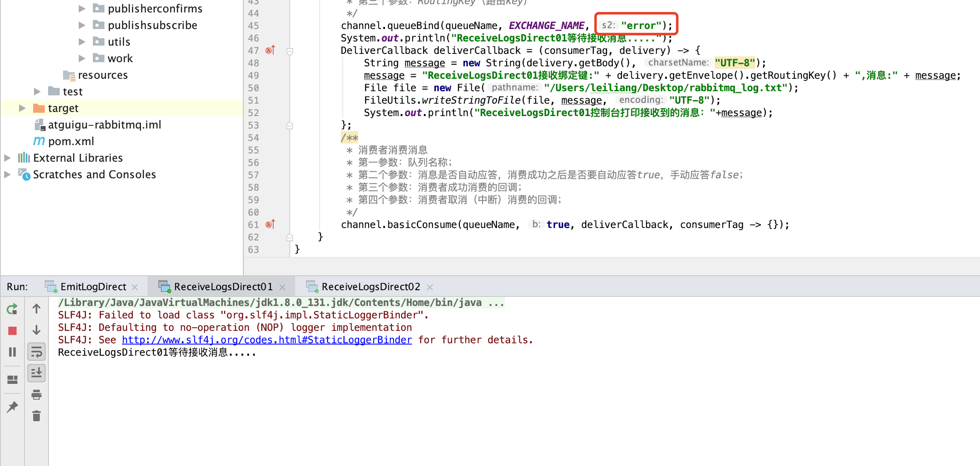Jump up the stack trace arrow

(36, 309)
